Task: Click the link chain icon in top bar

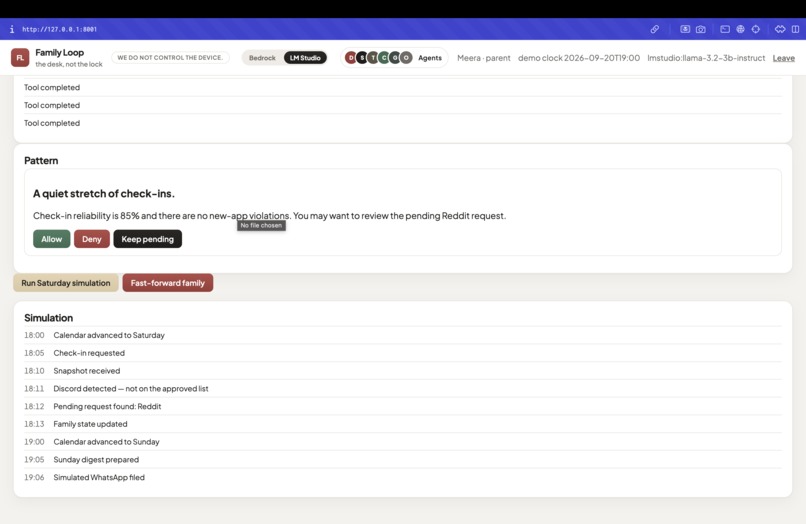Action: [x=654, y=29]
